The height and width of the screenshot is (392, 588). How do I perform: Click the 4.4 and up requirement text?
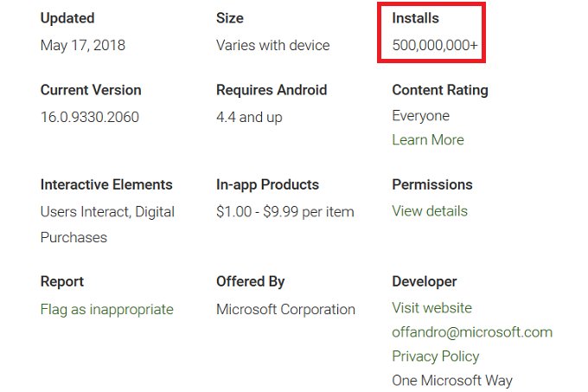point(249,118)
